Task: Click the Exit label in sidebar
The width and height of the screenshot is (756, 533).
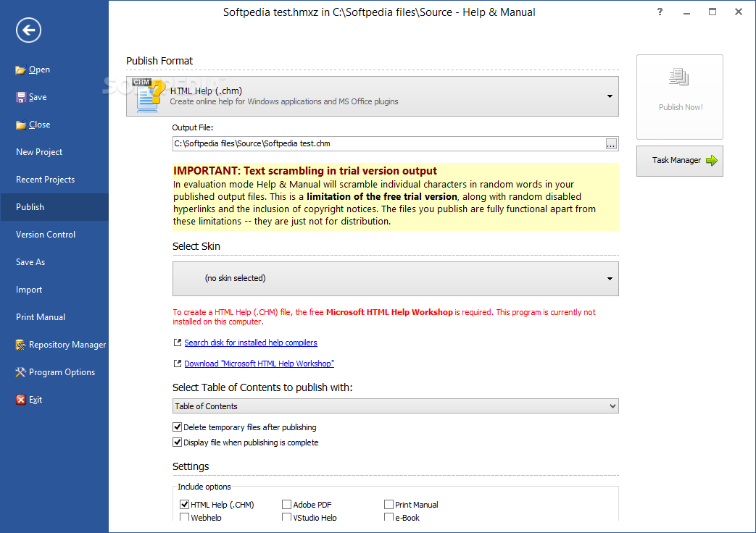Action: (36, 400)
